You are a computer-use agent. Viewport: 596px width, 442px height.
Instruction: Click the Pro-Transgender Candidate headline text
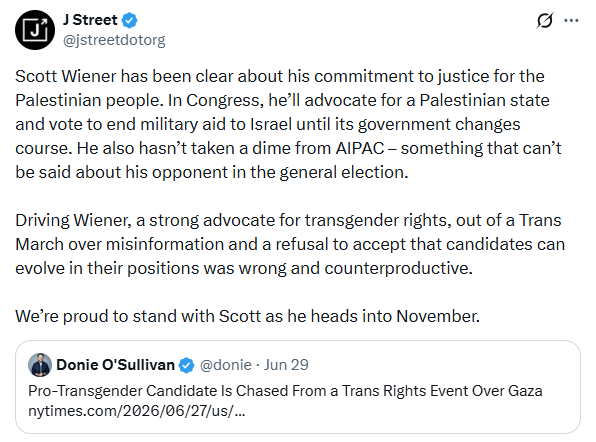click(x=285, y=391)
